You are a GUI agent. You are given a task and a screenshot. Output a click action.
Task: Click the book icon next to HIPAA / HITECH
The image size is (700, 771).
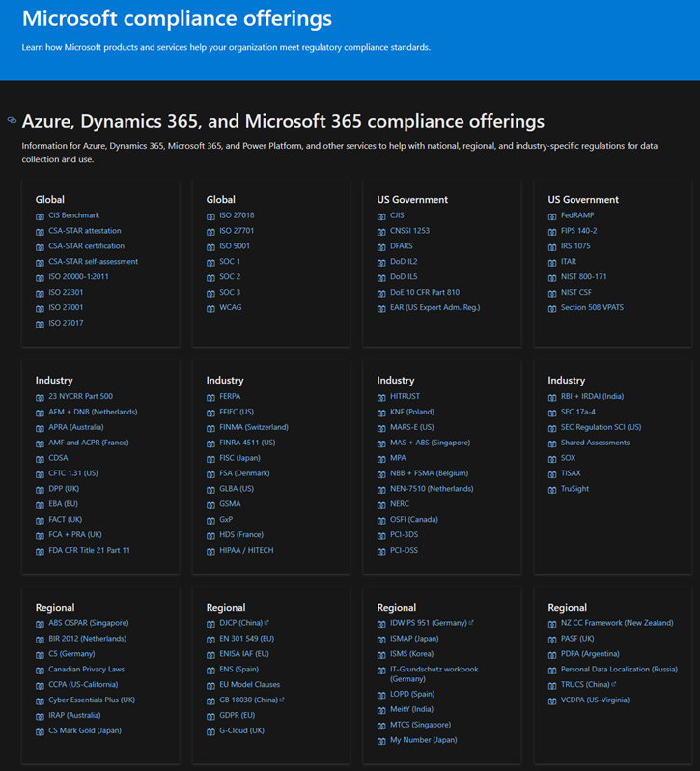(210, 551)
